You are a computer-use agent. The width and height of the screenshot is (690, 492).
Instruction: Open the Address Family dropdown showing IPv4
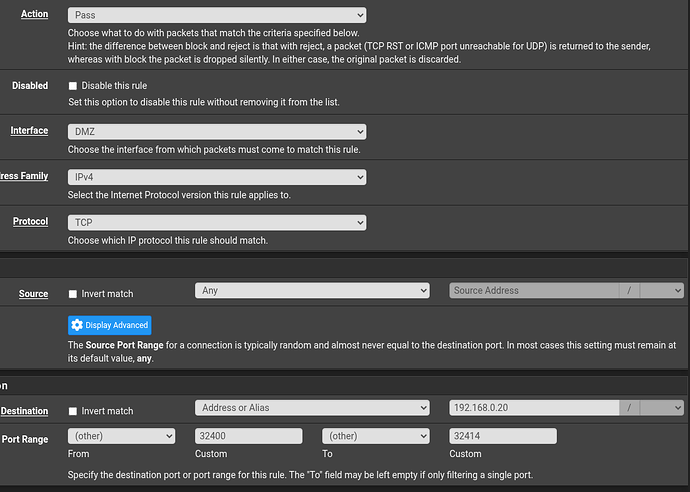click(217, 177)
